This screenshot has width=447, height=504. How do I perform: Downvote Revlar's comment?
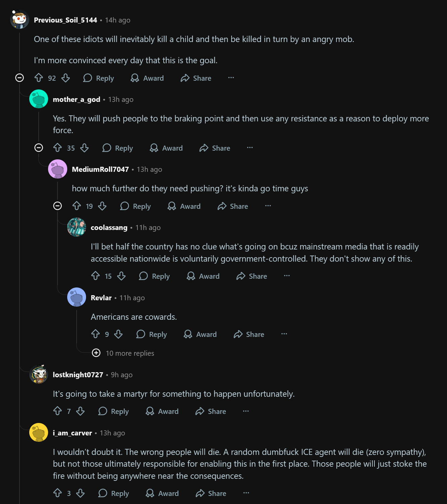point(118,334)
